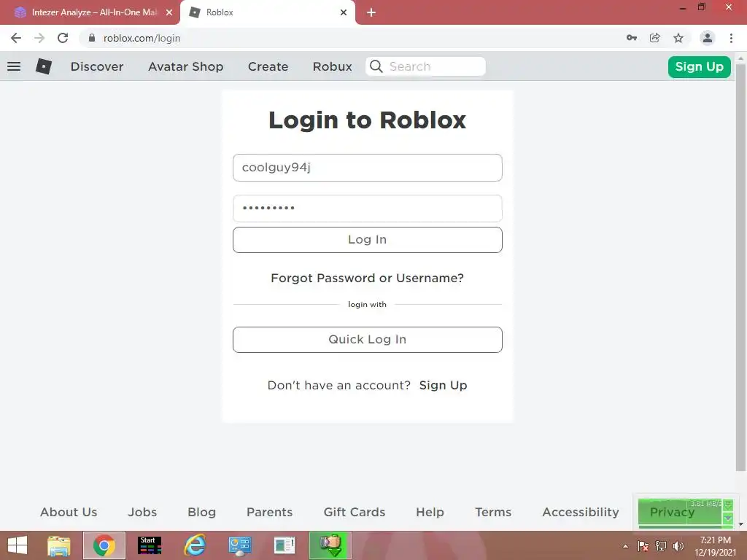Open Jobs footer link
The height and width of the screenshot is (560, 747).
[142, 512]
